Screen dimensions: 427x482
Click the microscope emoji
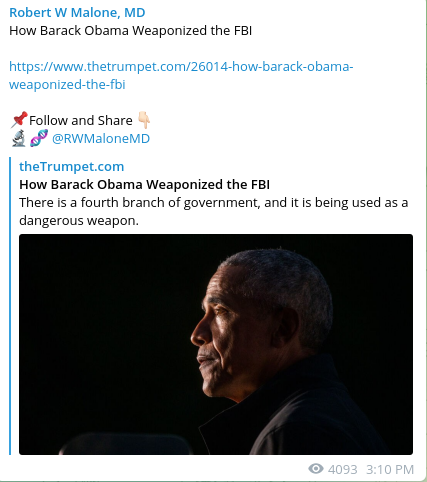point(19,138)
